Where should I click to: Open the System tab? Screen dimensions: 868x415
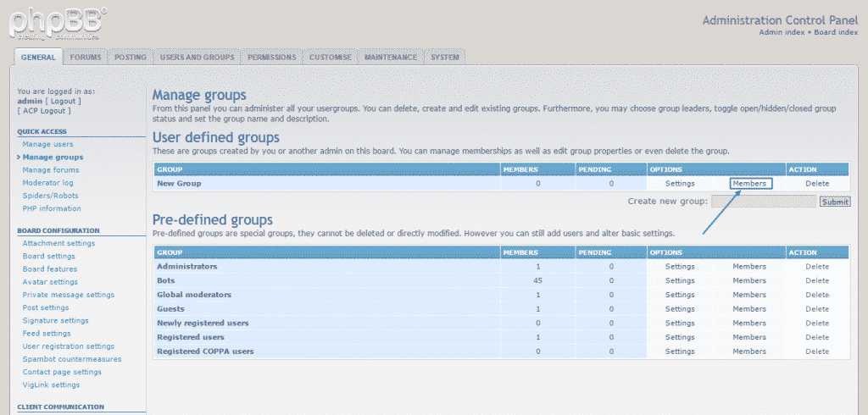(444, 57)
